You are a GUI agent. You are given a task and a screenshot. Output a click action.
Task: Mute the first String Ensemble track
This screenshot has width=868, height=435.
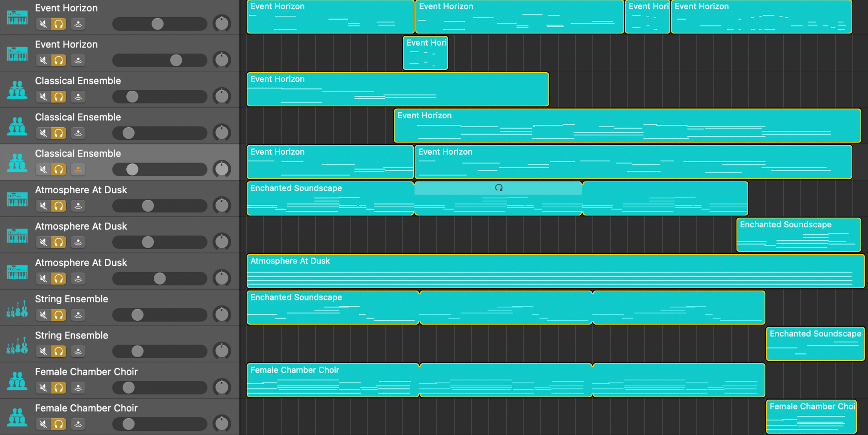(x=43, y=314)
